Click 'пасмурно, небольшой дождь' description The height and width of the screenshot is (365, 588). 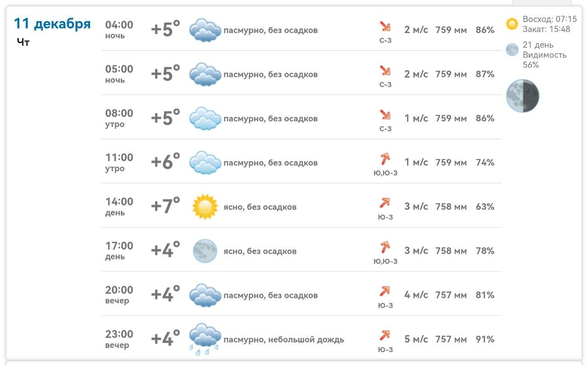[x=283, y=340]
